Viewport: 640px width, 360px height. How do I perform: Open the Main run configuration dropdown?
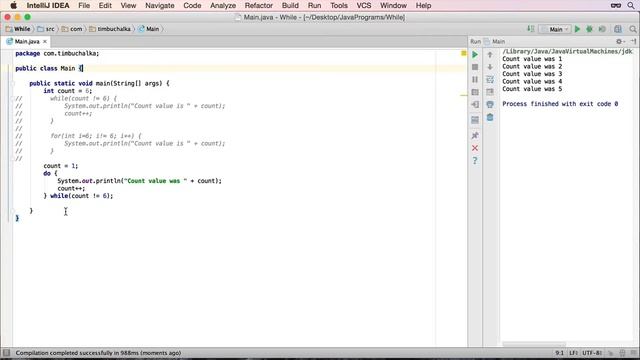pyautogui.click(x=555, y=29)
